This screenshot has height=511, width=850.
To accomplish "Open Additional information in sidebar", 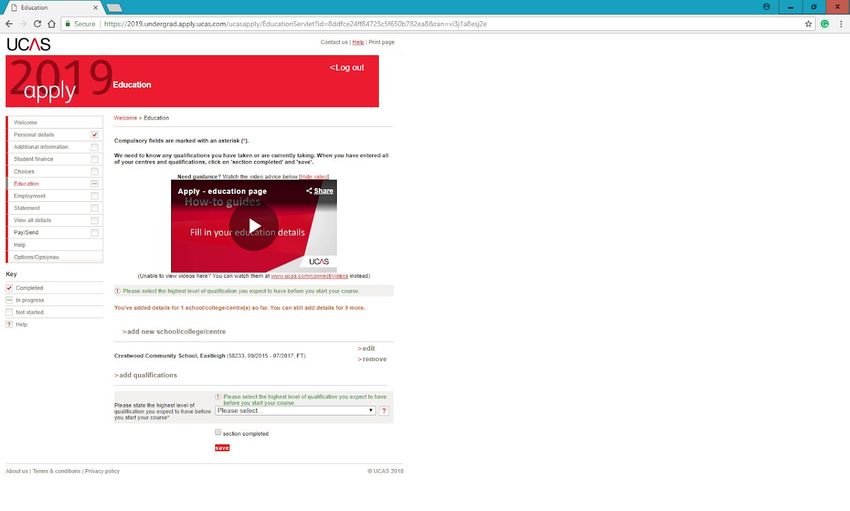I will pos(41,147).
